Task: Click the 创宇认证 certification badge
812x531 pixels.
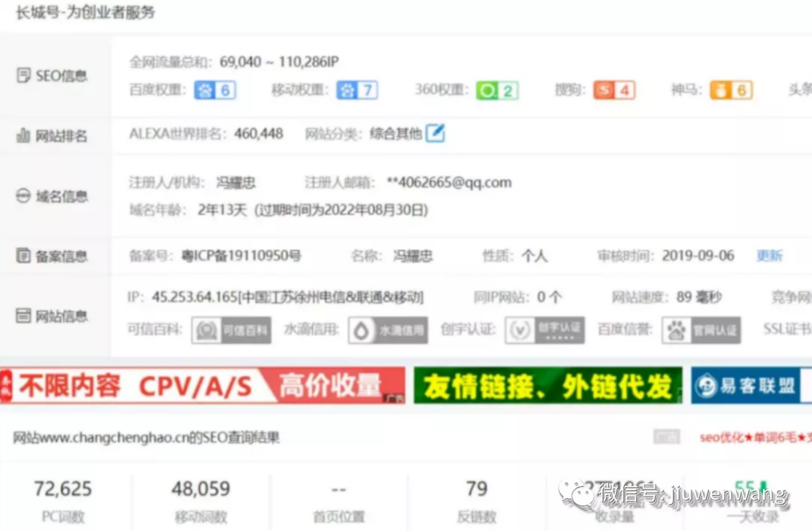Action: click(x=545, y=330)
